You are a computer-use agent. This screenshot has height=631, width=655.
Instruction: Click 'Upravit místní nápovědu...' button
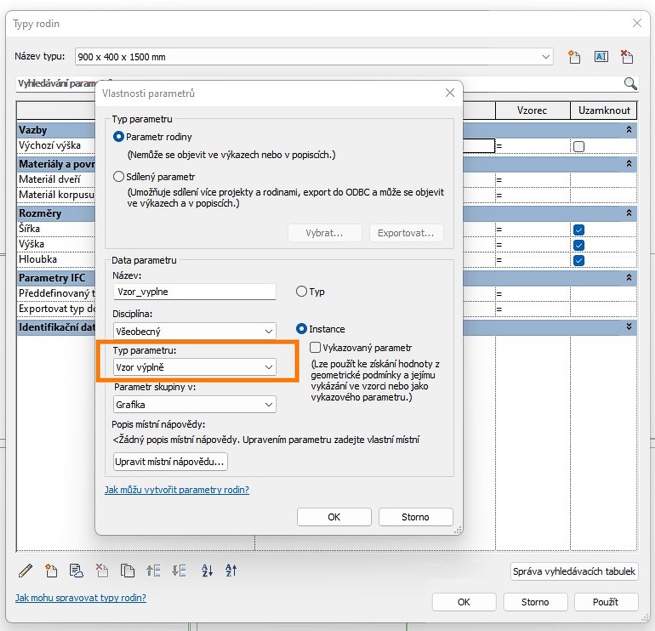(171, 462)
